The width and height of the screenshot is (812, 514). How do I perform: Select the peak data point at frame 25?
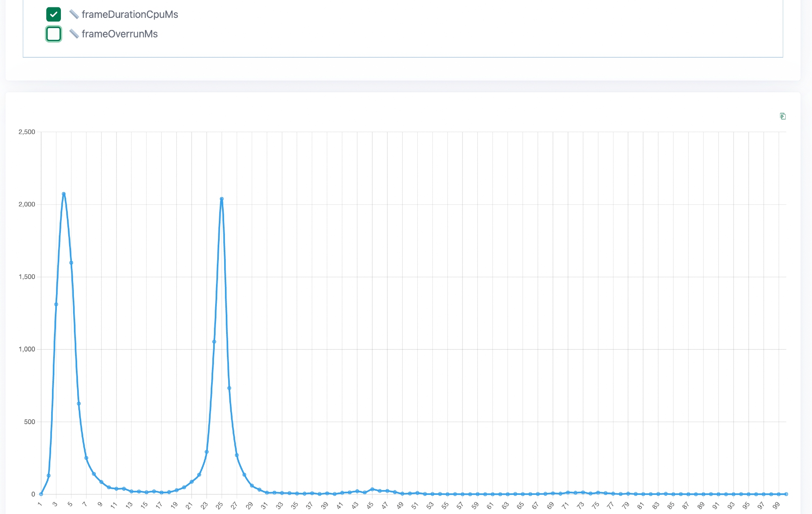[x=222, y=199]
